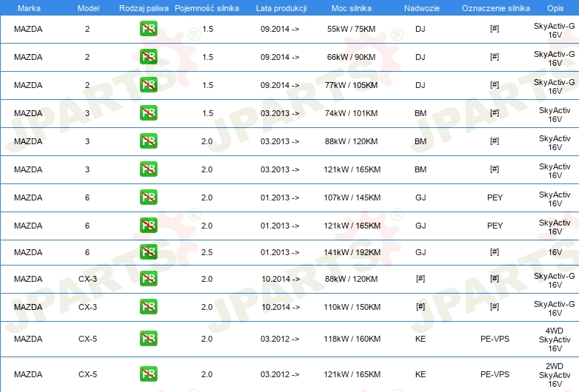
Task: Click fuel icon in Mazda 6 121kW row
Action: [148, 225]
